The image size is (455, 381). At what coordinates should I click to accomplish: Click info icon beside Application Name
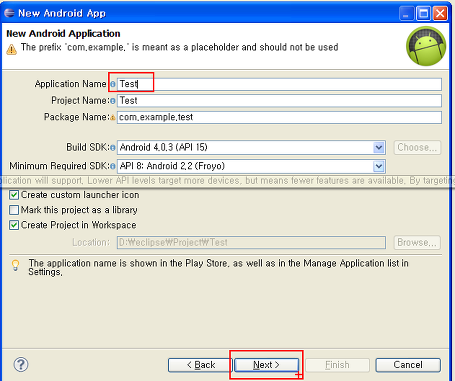(113, 84)
